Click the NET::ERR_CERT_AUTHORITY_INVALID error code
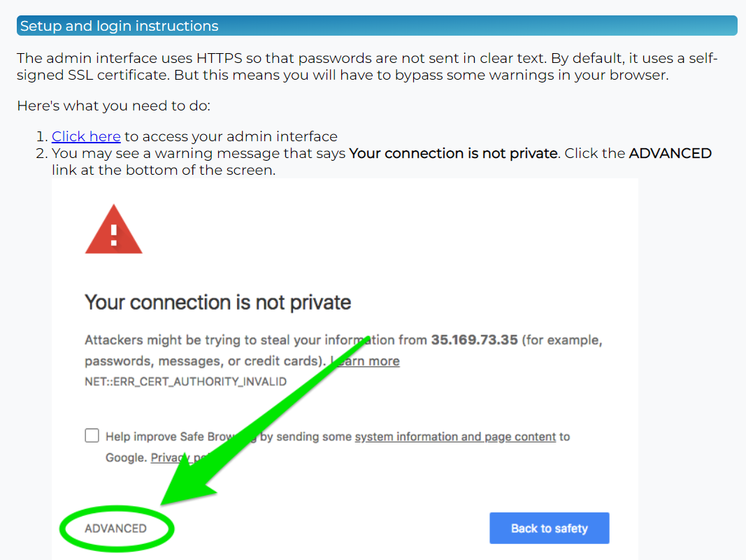This screenshot has height=560, width=746. pyautogui.click(x=185, y=382)
